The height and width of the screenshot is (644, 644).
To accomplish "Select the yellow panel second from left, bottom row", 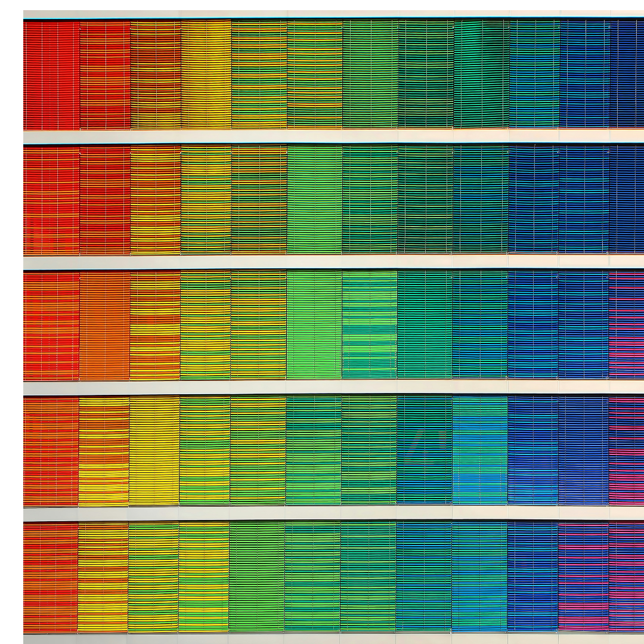I will 103,577.
